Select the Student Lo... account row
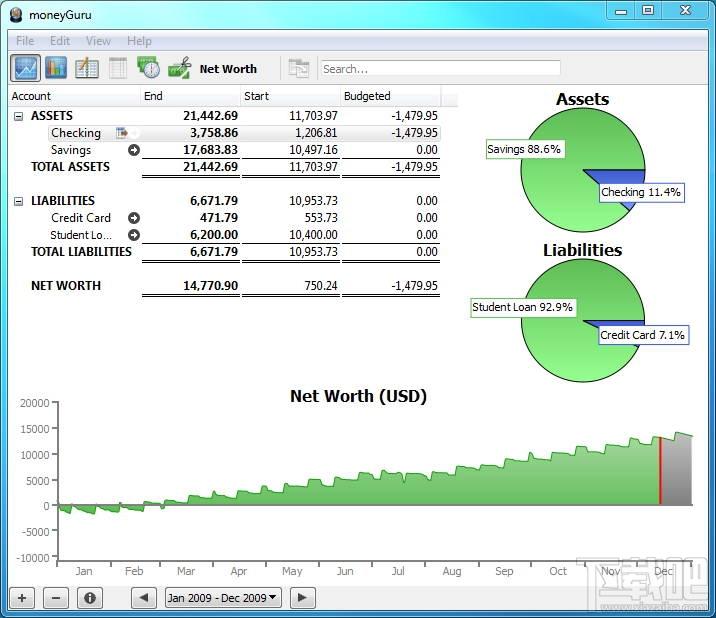 click(x=244, y=235)
